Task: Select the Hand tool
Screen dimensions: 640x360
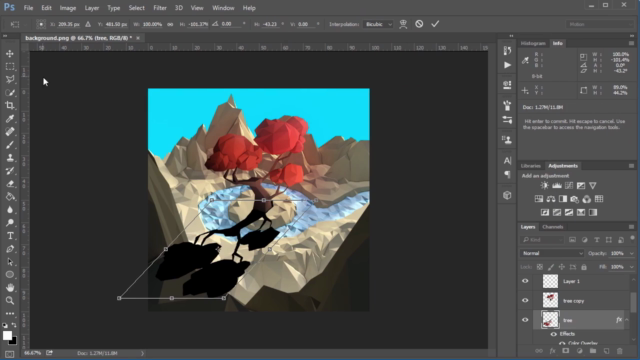Action: click(10, 288)
